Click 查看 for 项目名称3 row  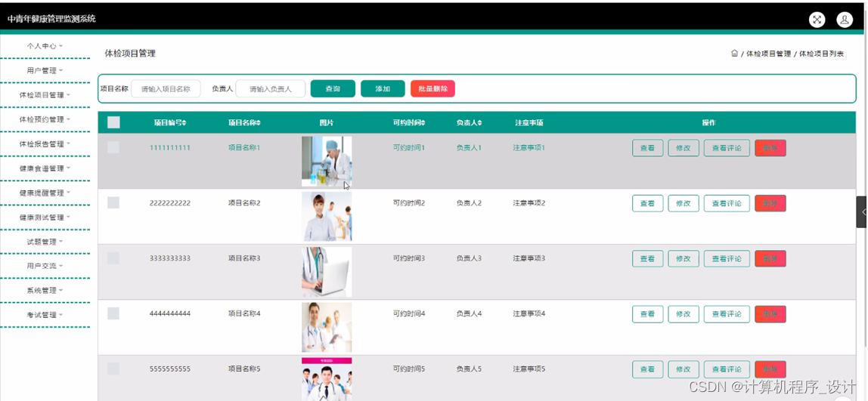(648, 258)
